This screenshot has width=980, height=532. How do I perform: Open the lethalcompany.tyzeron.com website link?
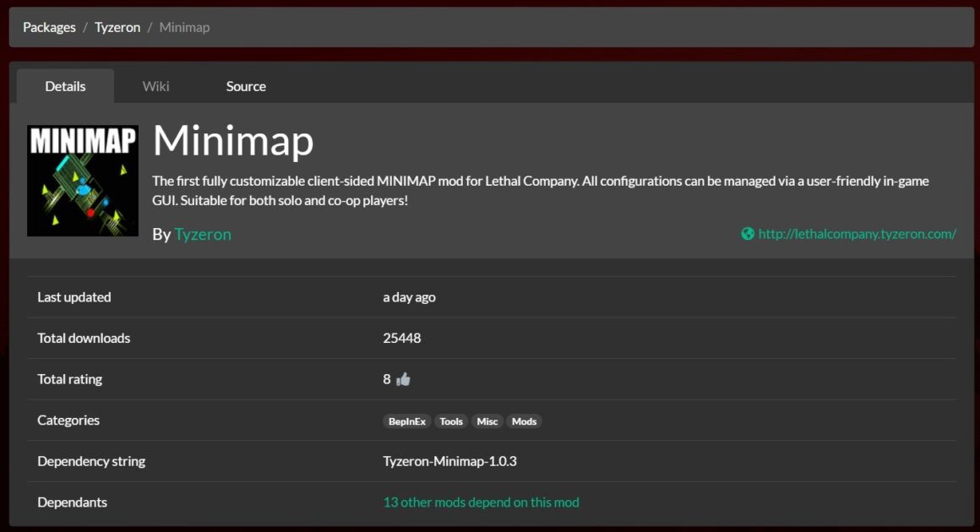click(x=857, y=234)
